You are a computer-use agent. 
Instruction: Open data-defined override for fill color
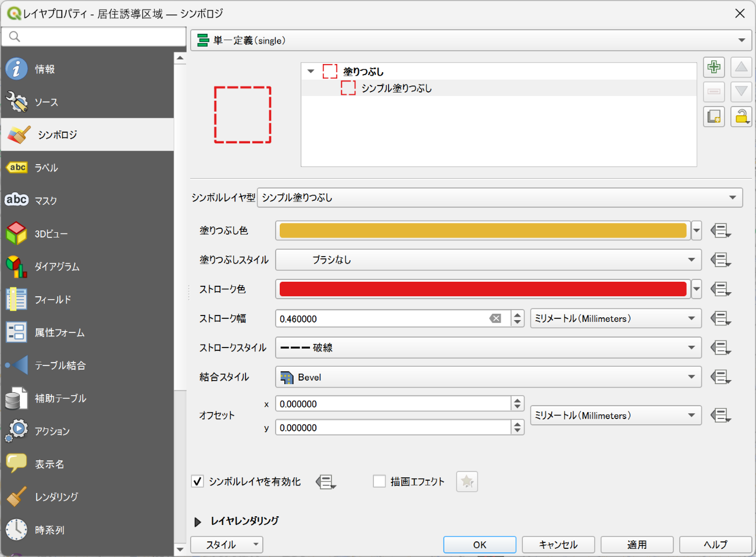pos(720,230)
